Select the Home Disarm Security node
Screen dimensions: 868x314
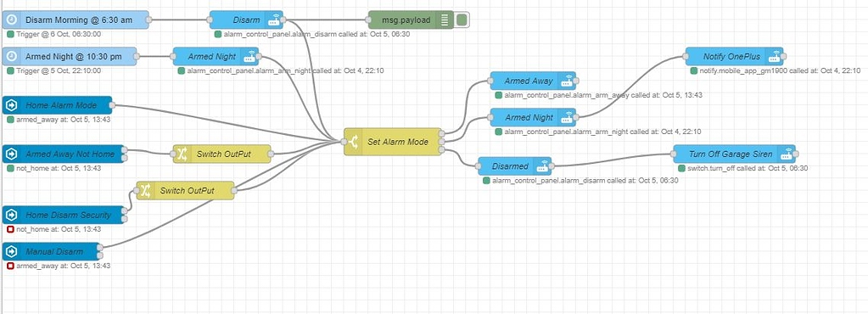pyautogui.click(x=64, y=215)
